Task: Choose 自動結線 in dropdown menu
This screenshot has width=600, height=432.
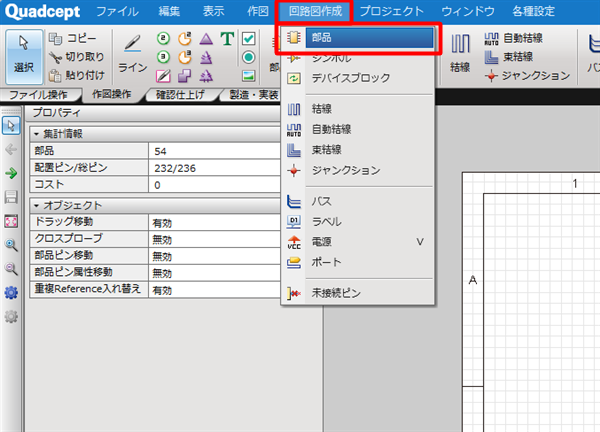Action: 359,129
